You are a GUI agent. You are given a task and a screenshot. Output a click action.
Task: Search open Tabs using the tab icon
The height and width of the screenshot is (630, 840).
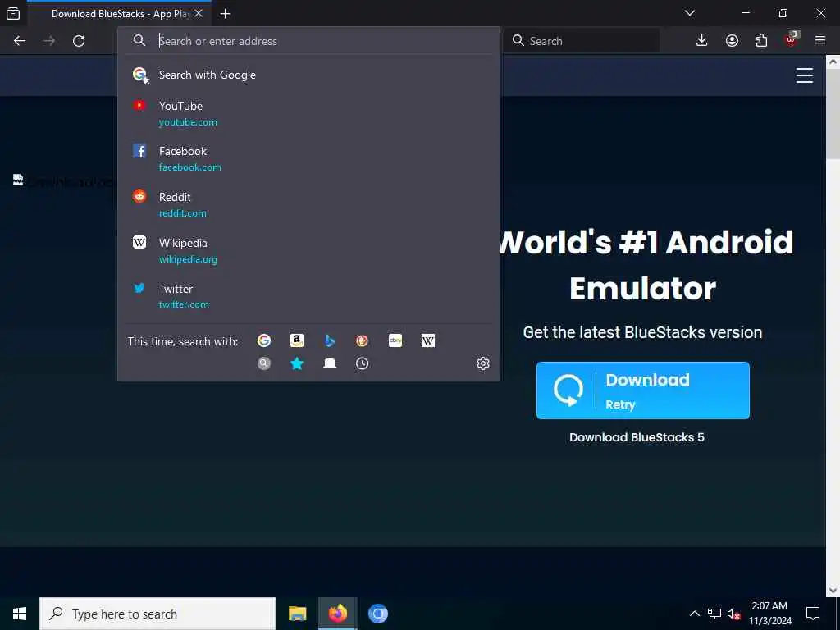(x=330, y=363)
